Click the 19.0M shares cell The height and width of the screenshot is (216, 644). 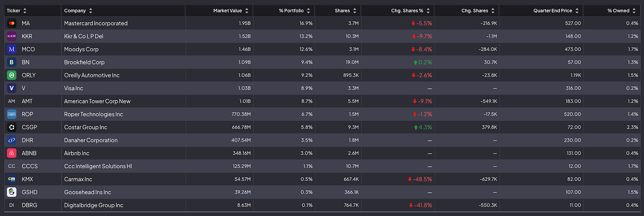tap(352, 62)
